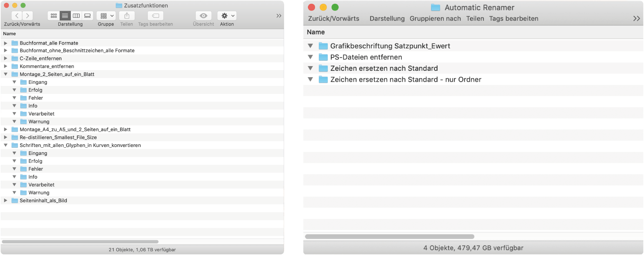Click Gruppieren nach in Automatic Renamer toolbar
The image size is (644, 255).
click(x=435, y=19)
